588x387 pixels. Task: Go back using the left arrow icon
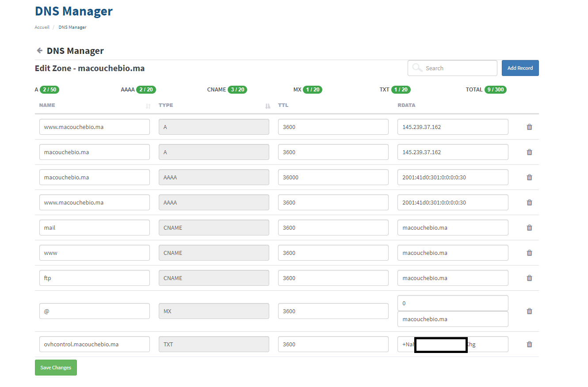pyautogui.click(x=39, y=51)
